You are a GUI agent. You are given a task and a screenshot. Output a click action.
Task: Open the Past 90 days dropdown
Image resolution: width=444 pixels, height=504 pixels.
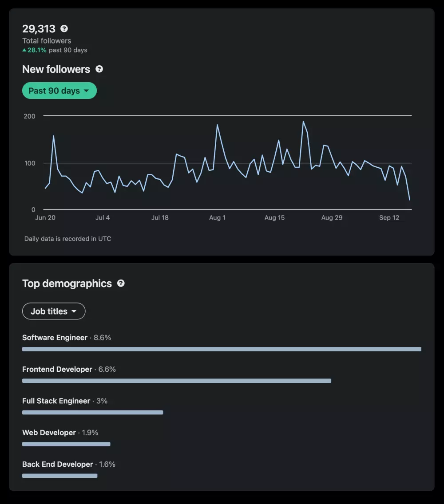click(x=59, y=91)
